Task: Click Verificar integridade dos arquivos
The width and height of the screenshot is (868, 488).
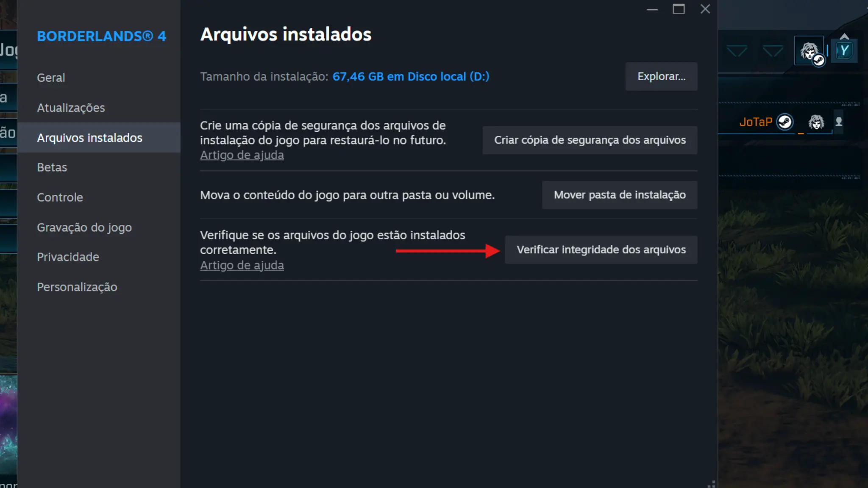Action: (x=601, y=250)
